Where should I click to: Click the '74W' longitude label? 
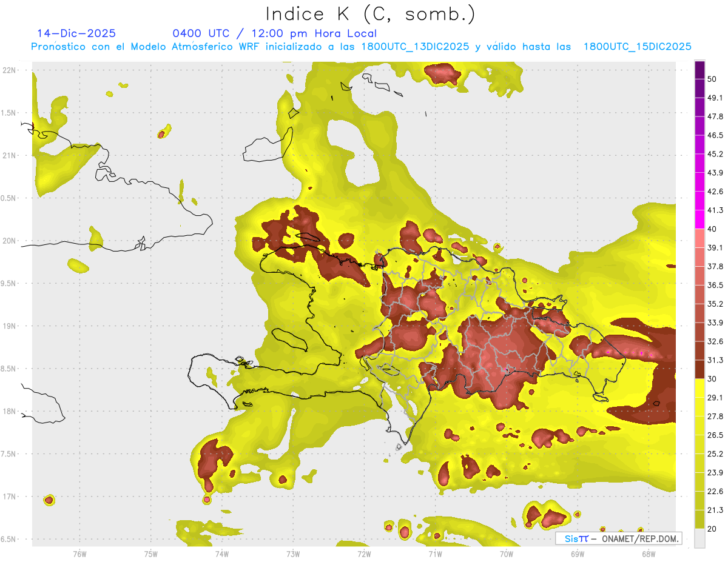pos(221,554)
